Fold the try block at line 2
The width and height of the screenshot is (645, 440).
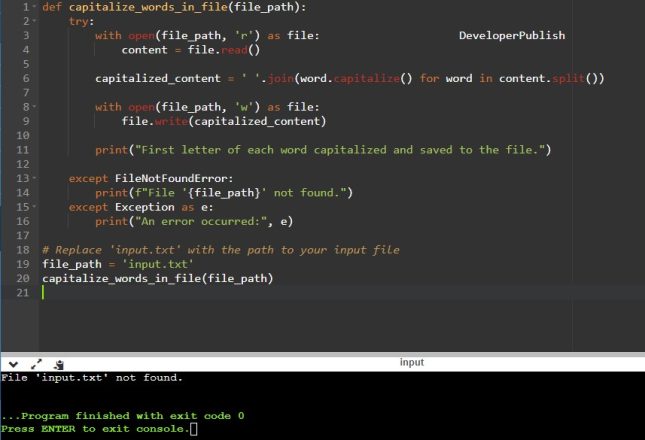(x=34, y=21)
